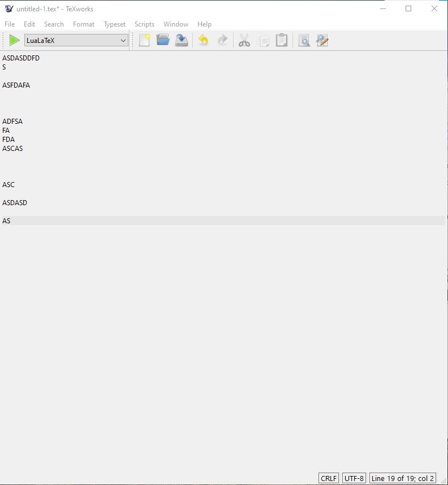
Task: Click the Copy icon in toolbar
Action: point(263,40)
